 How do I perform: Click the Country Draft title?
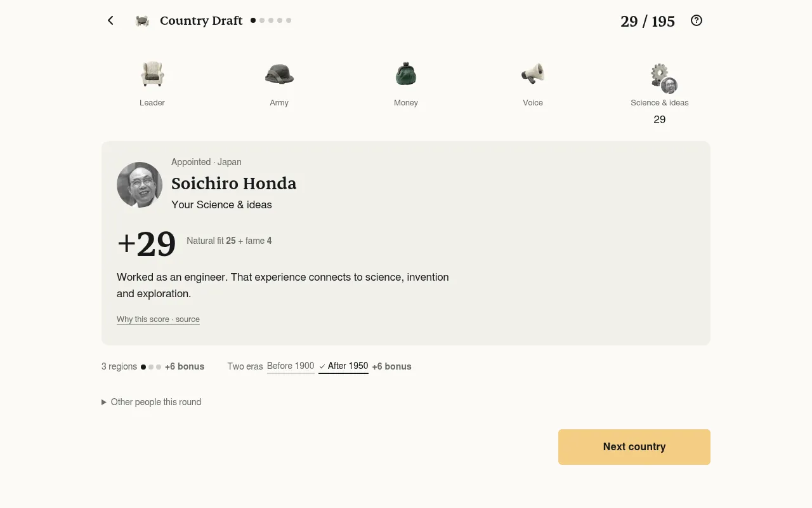pyautogui.click(x=201, y=21)
